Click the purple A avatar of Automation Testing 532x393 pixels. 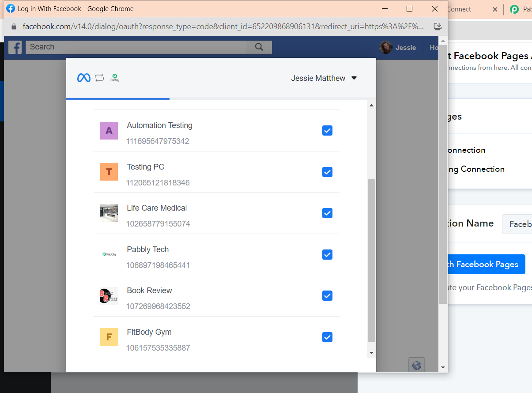point(109,131)
